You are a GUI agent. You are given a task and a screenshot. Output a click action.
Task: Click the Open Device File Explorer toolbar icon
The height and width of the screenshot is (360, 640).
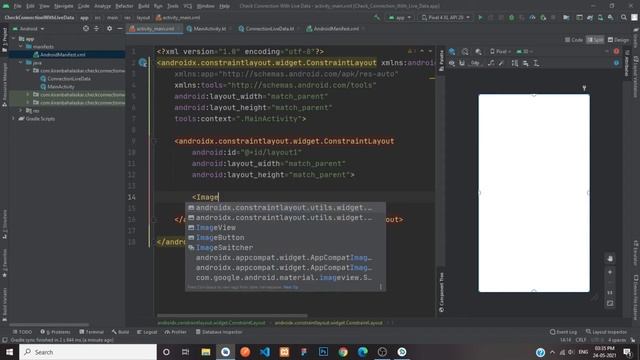pyautogui.click(x=566, y=18)
